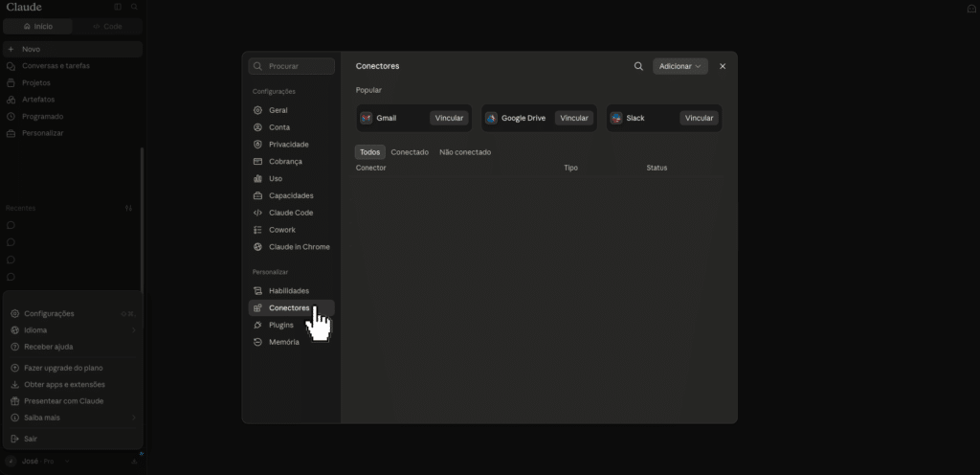The image size is (980, 475).
Task: Open the Capacidades settings section
Action: [291, 195]
